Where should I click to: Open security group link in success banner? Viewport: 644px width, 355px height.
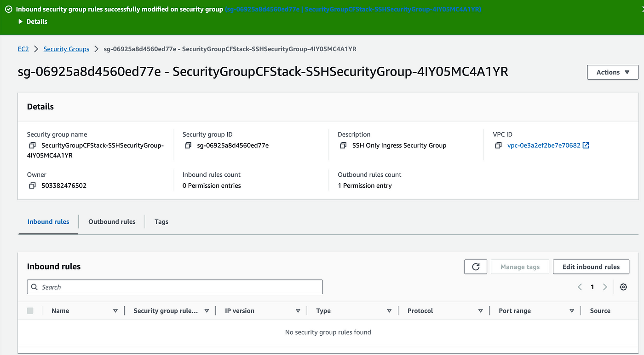353,9
